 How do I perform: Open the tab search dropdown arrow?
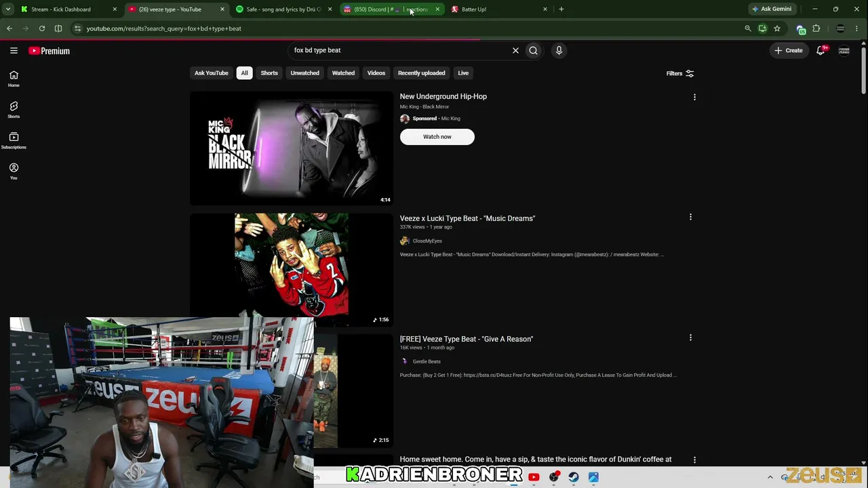click(7, 9)
